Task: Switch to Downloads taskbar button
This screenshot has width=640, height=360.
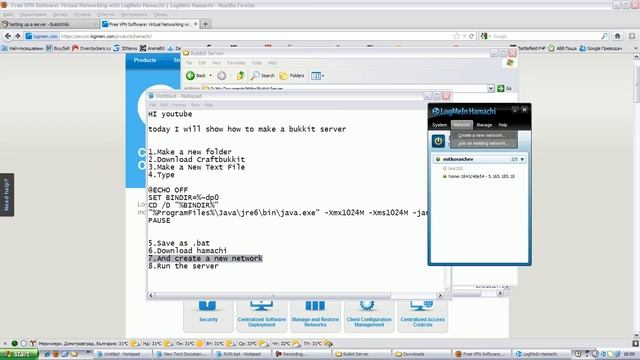Action: click(x=420, y=354)
